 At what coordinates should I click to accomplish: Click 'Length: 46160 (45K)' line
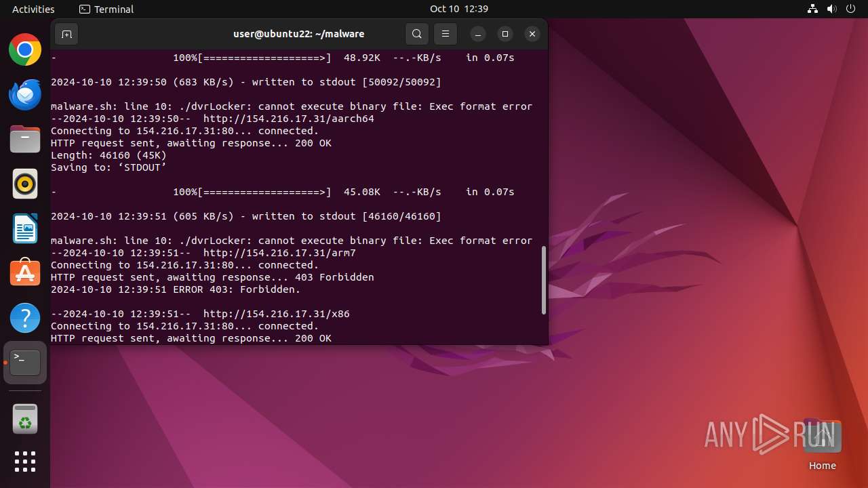coord(108,155)
